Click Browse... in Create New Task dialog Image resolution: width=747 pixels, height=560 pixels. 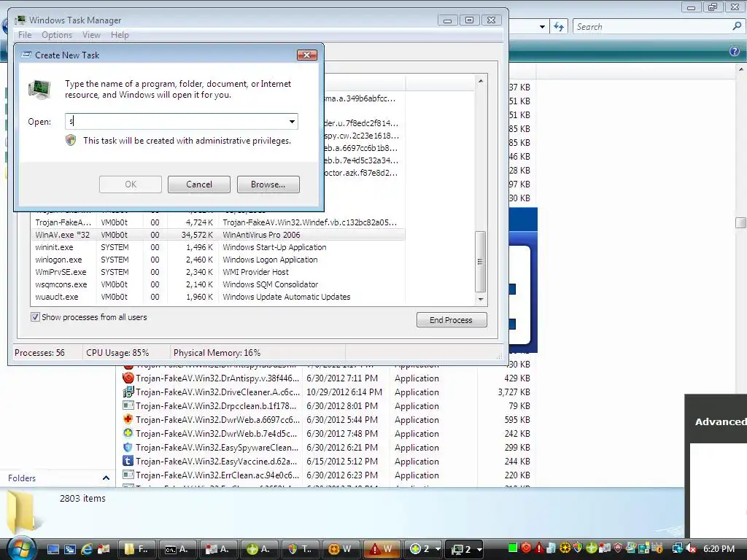click(x=268, y=184)
